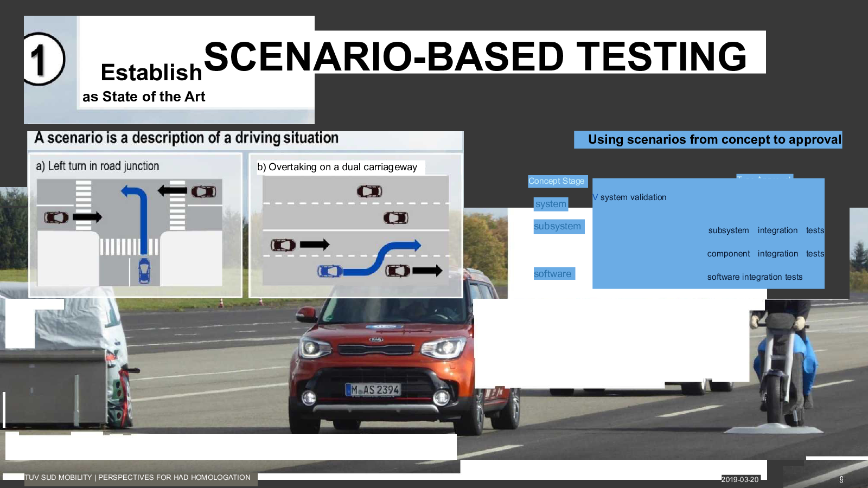The image size is (868, 488).
Task: Select the blue car at the junction bottom
Action: pyautogui.click(x=144, y=271)
